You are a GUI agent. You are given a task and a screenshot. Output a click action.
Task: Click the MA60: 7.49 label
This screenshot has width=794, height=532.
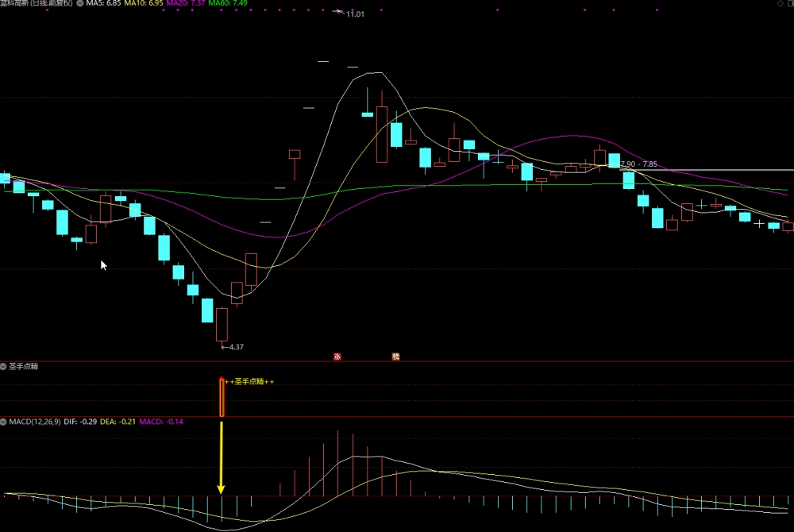228,3
